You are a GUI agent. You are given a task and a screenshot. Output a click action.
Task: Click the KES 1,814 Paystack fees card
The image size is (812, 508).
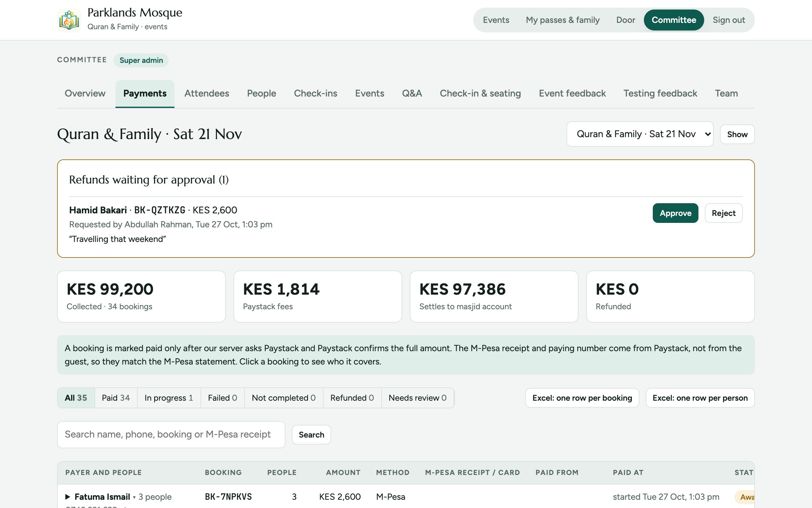318,296
